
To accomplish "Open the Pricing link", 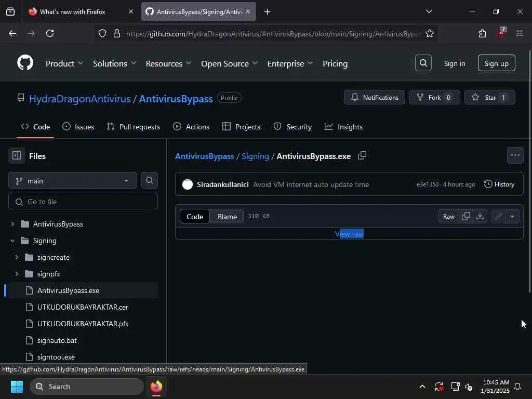I will point(335,63).
